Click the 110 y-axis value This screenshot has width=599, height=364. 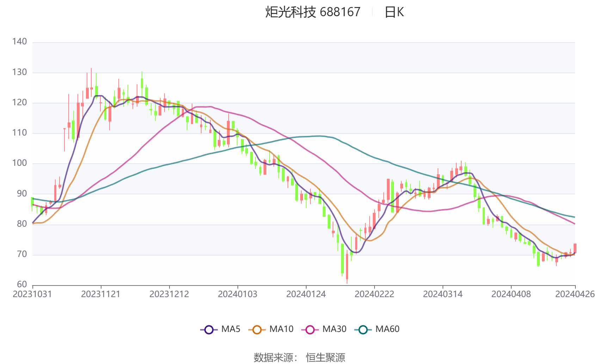coord(19,133)
